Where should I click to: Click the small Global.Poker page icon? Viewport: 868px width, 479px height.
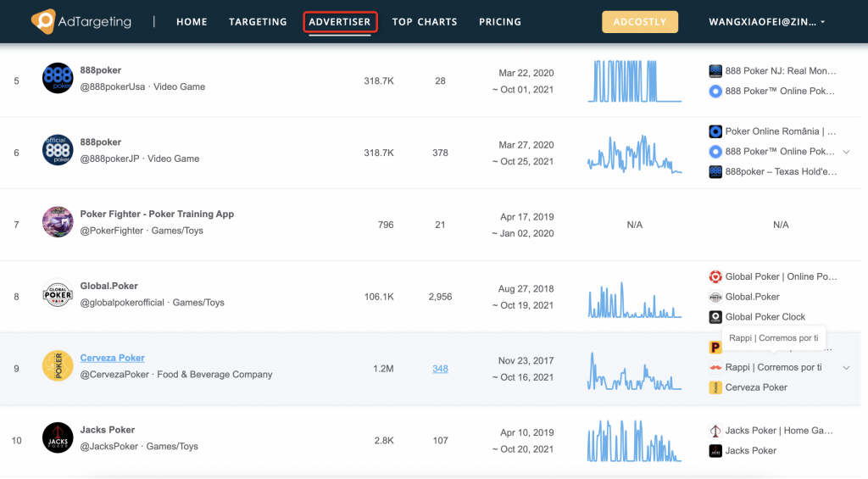pyautogui.click(x=715, y=297)
